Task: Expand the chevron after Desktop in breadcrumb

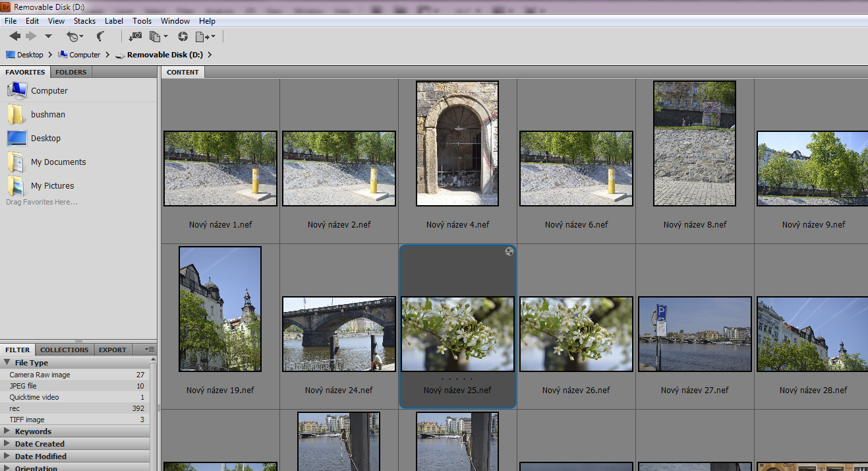Action: pos(51,55)
